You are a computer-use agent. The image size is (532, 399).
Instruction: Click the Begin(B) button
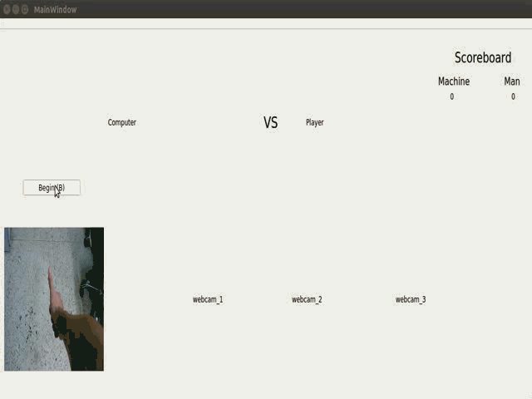[52, 188]
